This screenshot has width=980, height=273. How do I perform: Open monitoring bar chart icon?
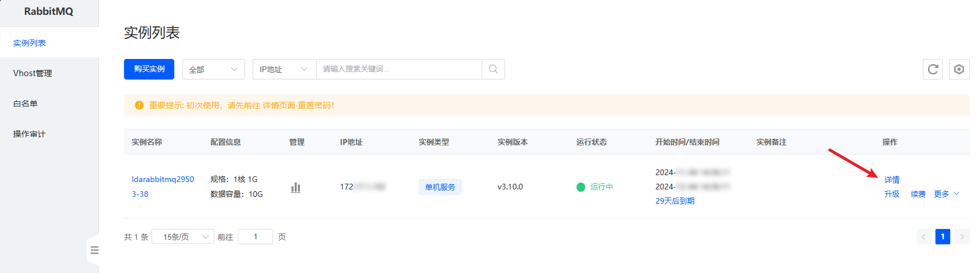click(x=295, y=187)
